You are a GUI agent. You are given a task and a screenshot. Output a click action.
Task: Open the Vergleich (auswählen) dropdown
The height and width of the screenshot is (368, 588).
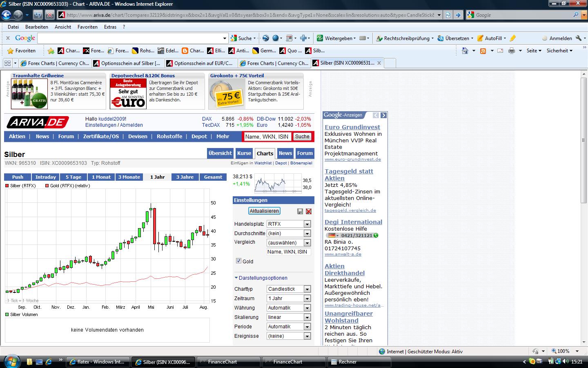(x=307, y=243)
